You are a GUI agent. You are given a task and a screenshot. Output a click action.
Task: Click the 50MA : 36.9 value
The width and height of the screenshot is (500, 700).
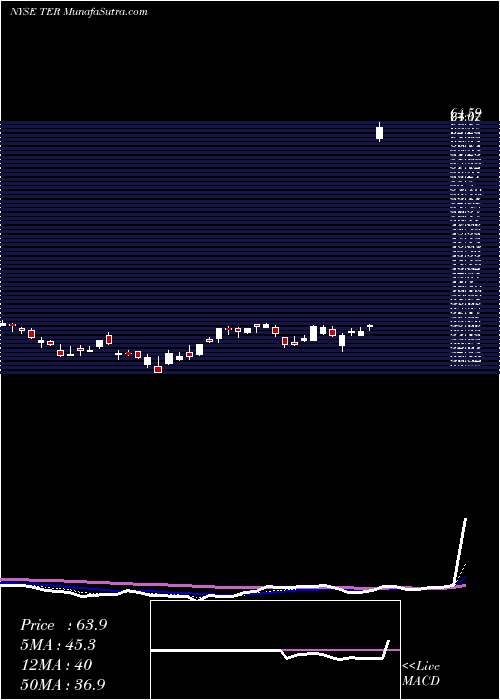pyautogui.click(x=63, y=684)
